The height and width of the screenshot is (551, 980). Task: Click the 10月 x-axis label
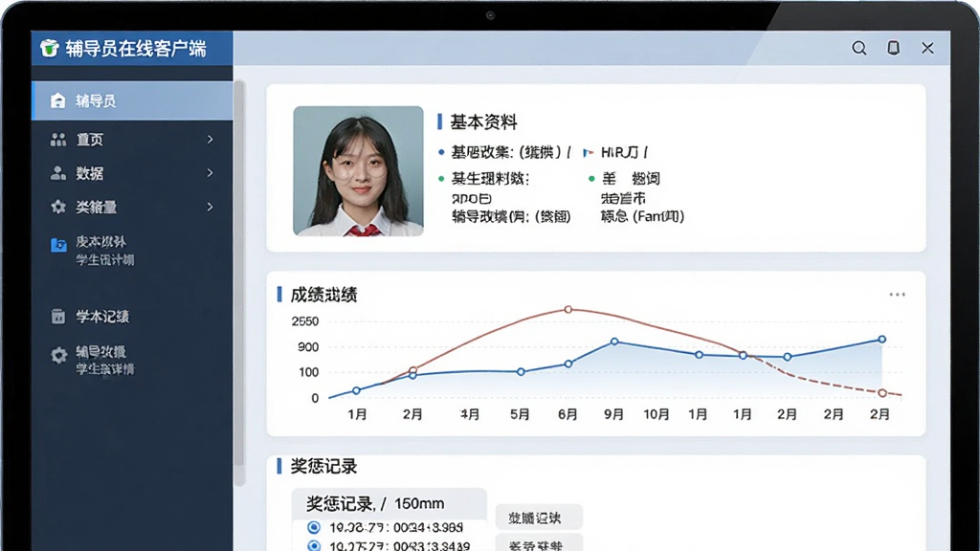click(x=657, y=414)
